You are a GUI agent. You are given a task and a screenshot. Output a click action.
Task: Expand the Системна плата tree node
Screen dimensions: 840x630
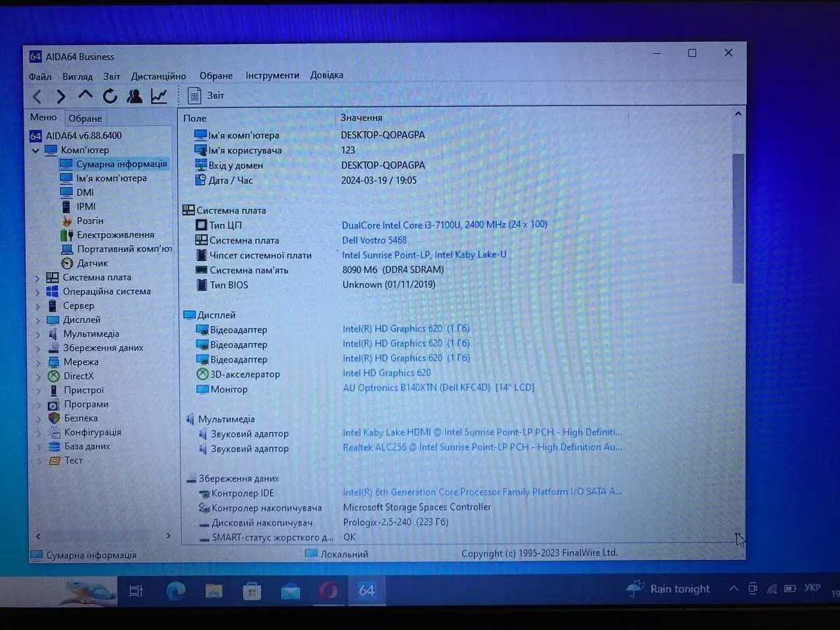(37, 278)
